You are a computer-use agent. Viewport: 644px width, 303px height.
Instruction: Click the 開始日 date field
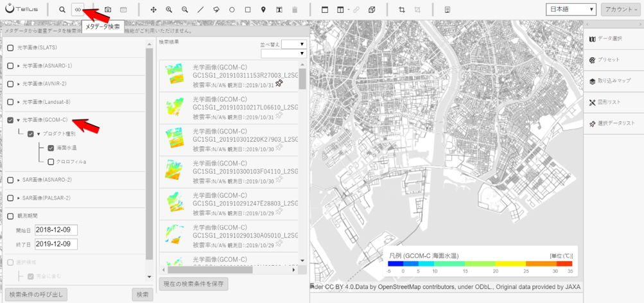[57, 230]
